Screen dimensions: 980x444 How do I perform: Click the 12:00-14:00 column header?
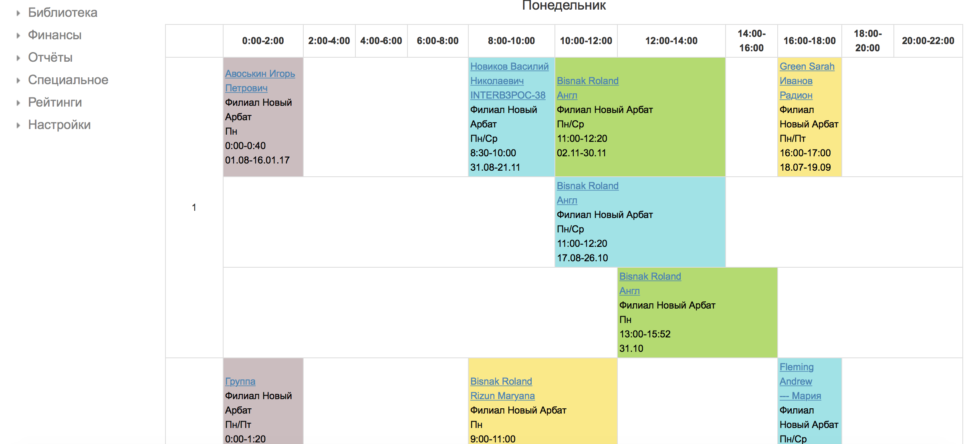pyautogui.click(x=671, y=41)
